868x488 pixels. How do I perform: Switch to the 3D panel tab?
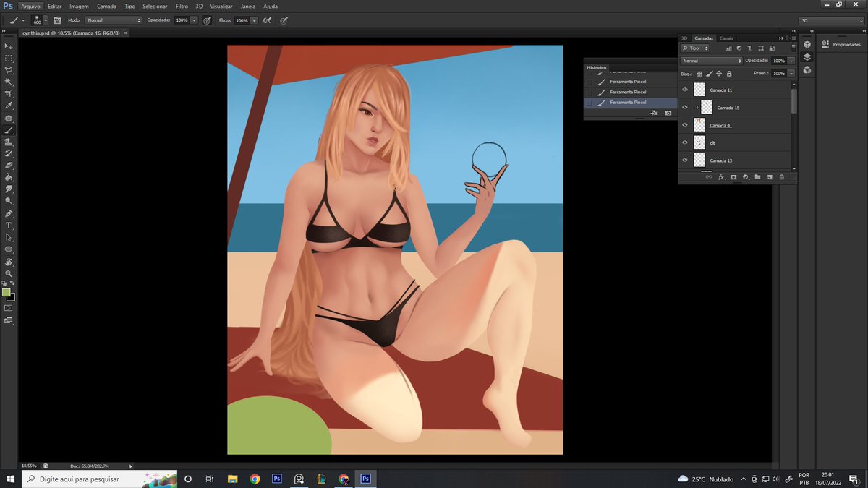684,38
